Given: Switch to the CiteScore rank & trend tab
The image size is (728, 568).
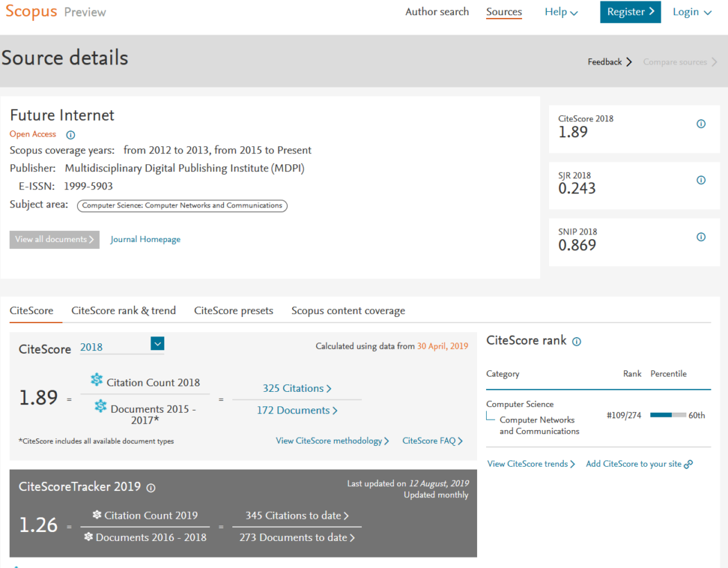Looking at the screenshot, I should pyautogui.click(x=123, y=311).
